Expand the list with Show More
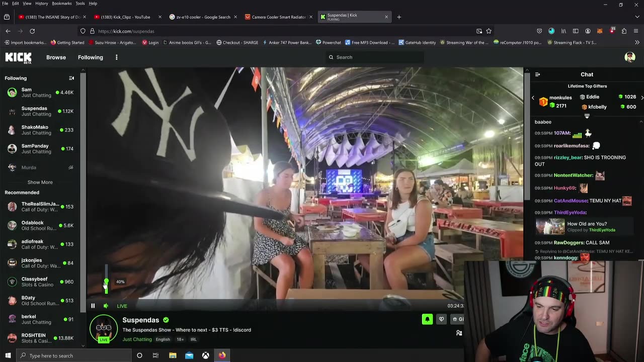Screen dimensions: 644x362 (x=40, y=182)
